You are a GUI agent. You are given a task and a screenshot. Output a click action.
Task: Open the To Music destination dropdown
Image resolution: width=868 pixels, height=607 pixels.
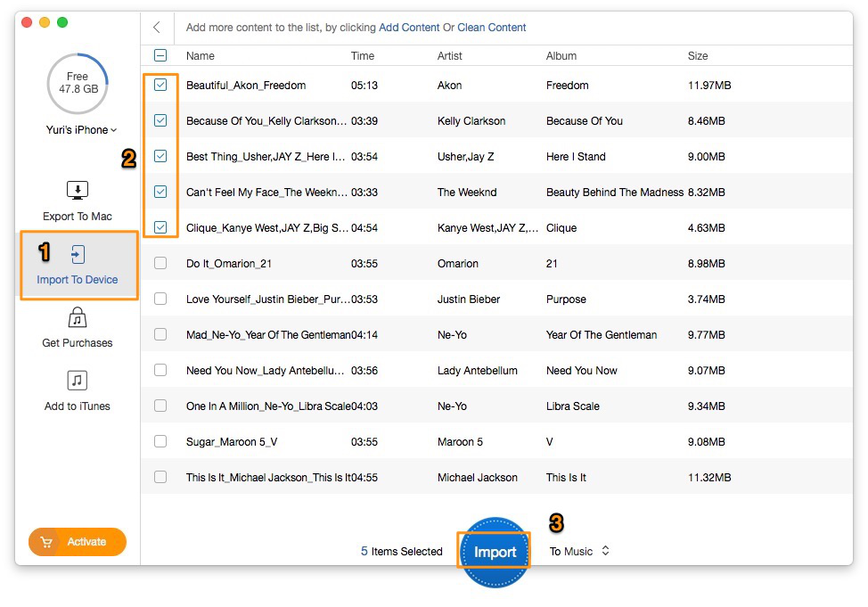tap(579, 551)
